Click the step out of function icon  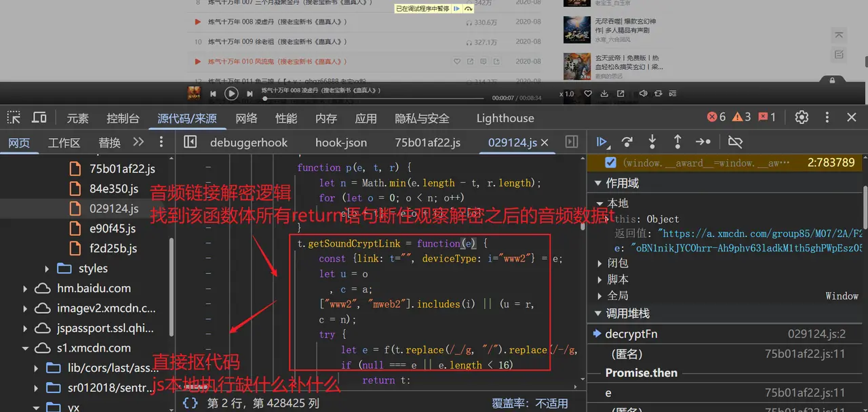[677, 142]
